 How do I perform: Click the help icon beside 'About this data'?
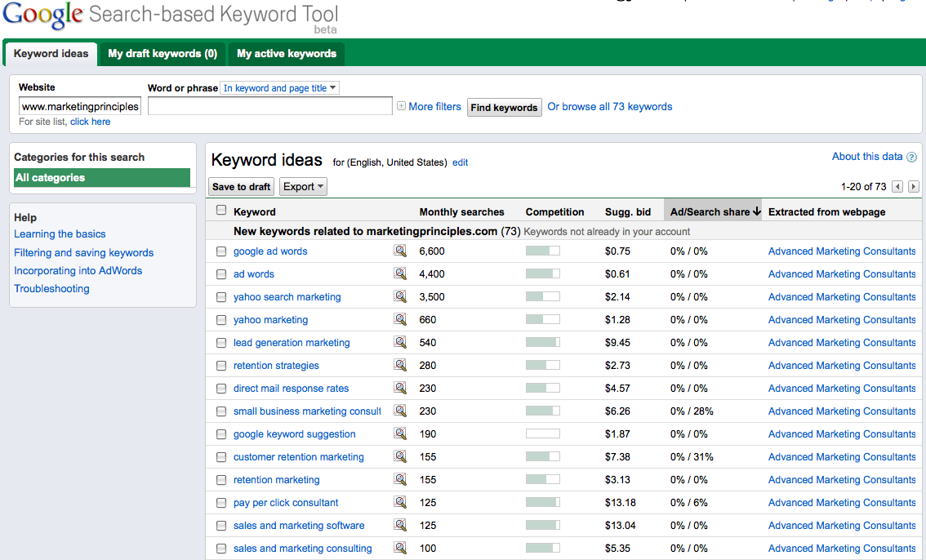911,158
